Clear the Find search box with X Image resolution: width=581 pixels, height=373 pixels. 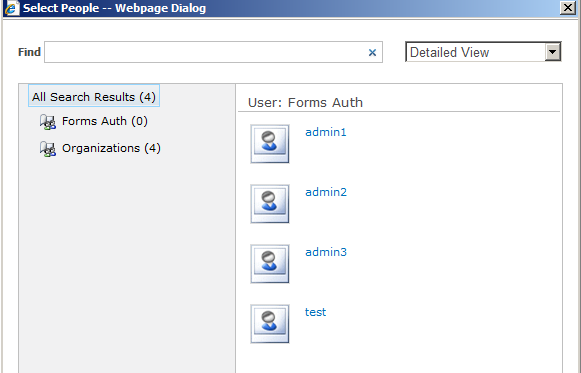point(372,53)
